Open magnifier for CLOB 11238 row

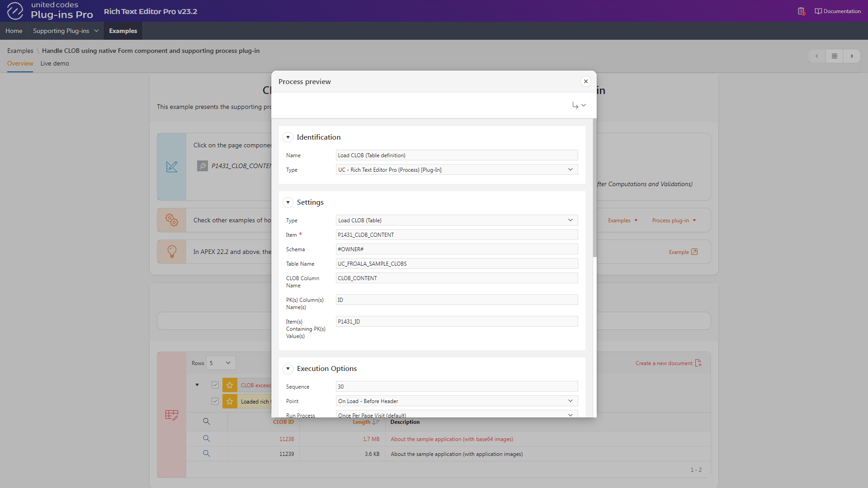(207, 439)
